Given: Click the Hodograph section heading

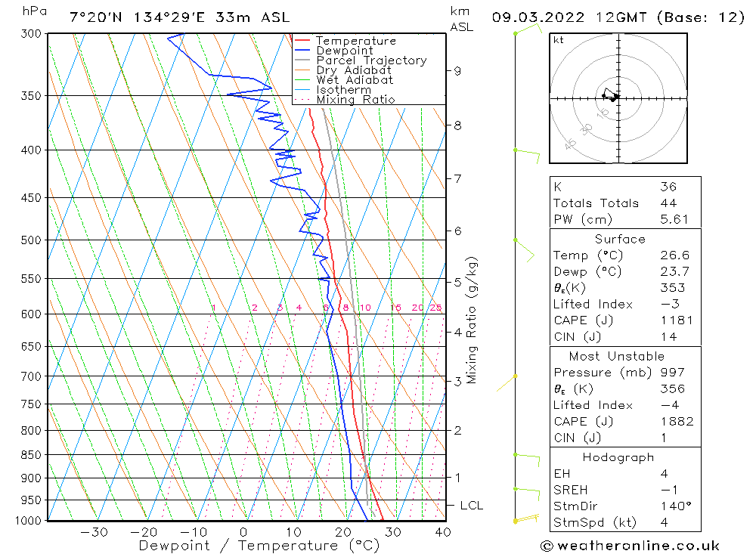Looking at the screenshot, I should [x=618, y=457].
